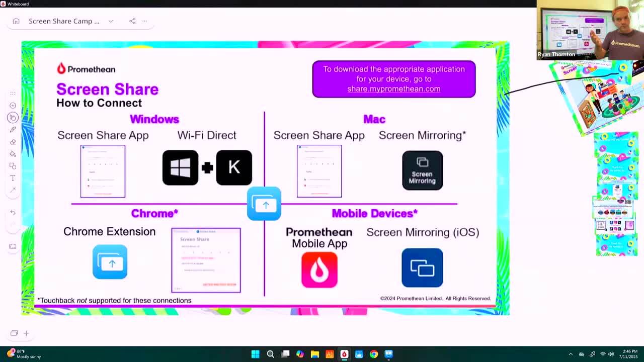644x362 pixels.
Task: Select the laser pointer wand tool
Action: pyautogui.click(x=13, y=190)
